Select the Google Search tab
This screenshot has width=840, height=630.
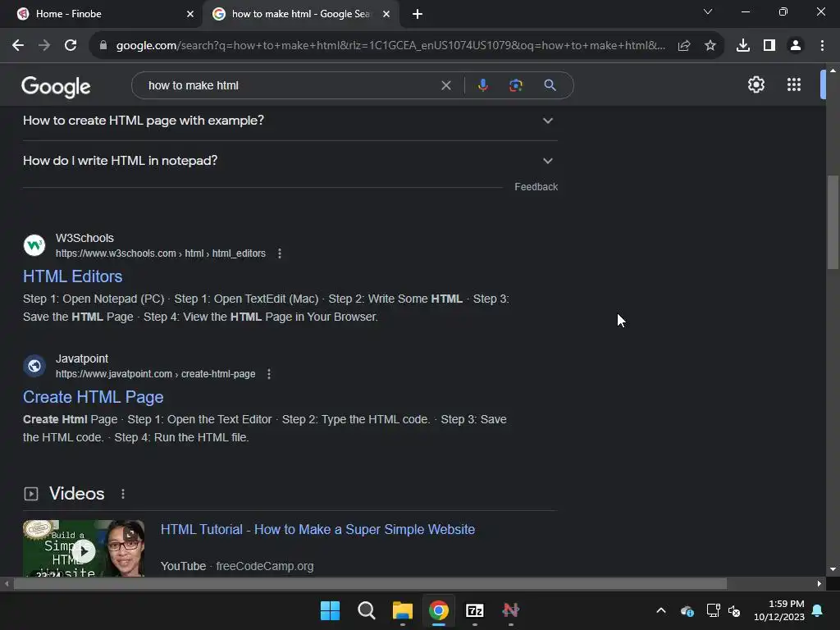point(301,14)
